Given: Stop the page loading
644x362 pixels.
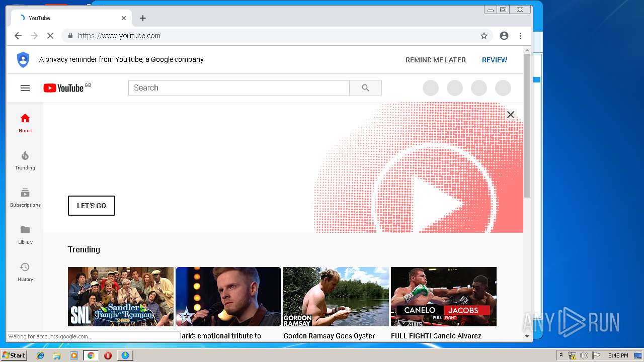Looking at the screenshot, I should tap(50, 36).
